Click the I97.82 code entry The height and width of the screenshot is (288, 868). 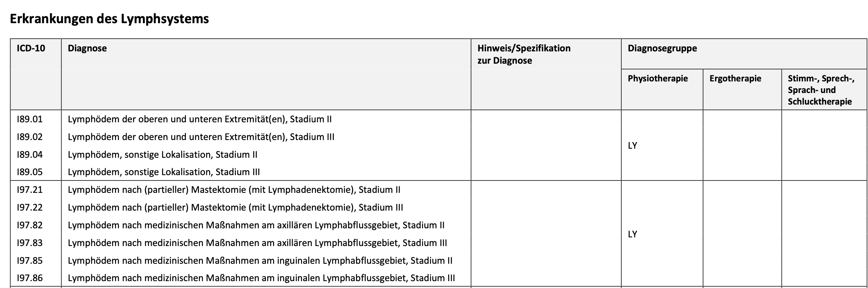tap(30, 225)
